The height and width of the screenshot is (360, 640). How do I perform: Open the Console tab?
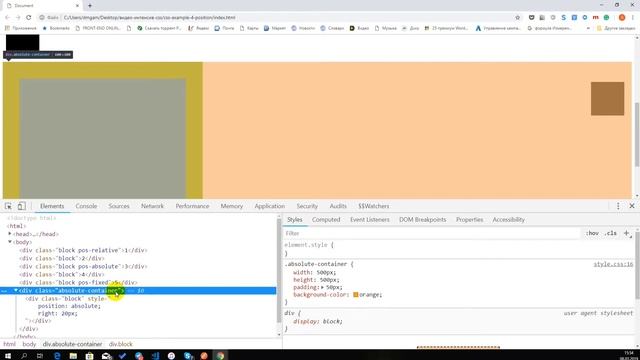coord(86,206)
